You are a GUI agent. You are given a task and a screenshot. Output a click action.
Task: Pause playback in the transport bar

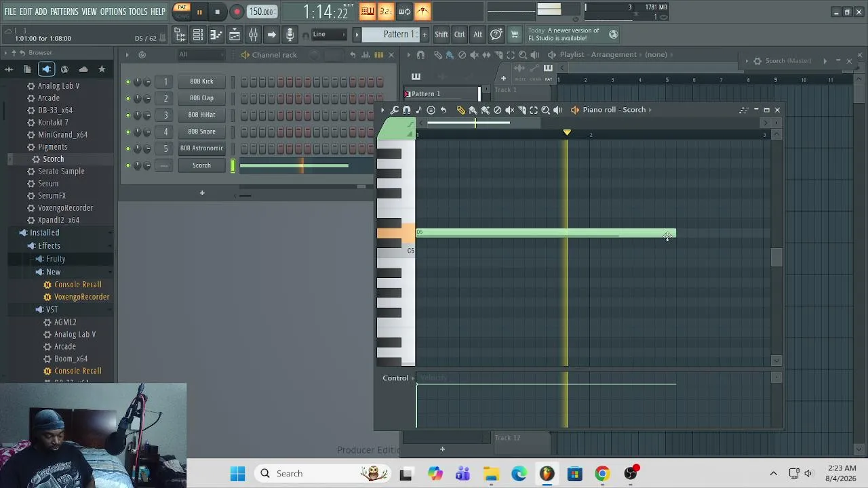tap(199, 12)
